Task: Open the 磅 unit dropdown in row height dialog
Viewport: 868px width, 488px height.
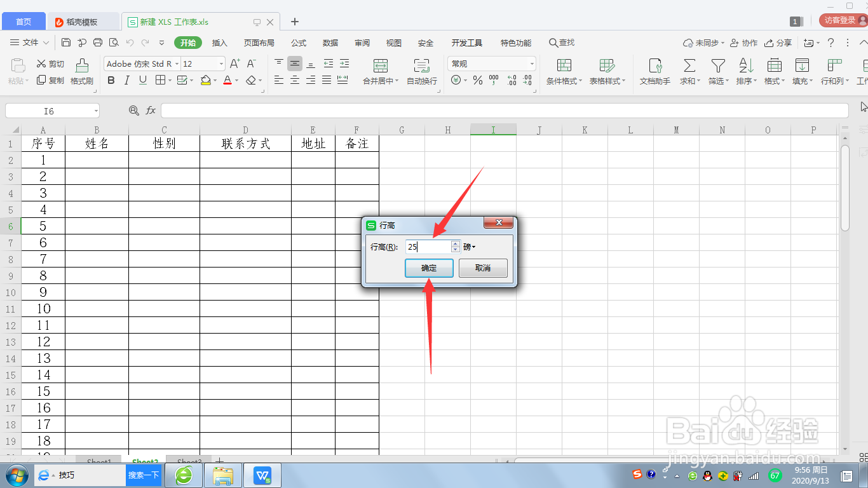Action: (470, 247)
